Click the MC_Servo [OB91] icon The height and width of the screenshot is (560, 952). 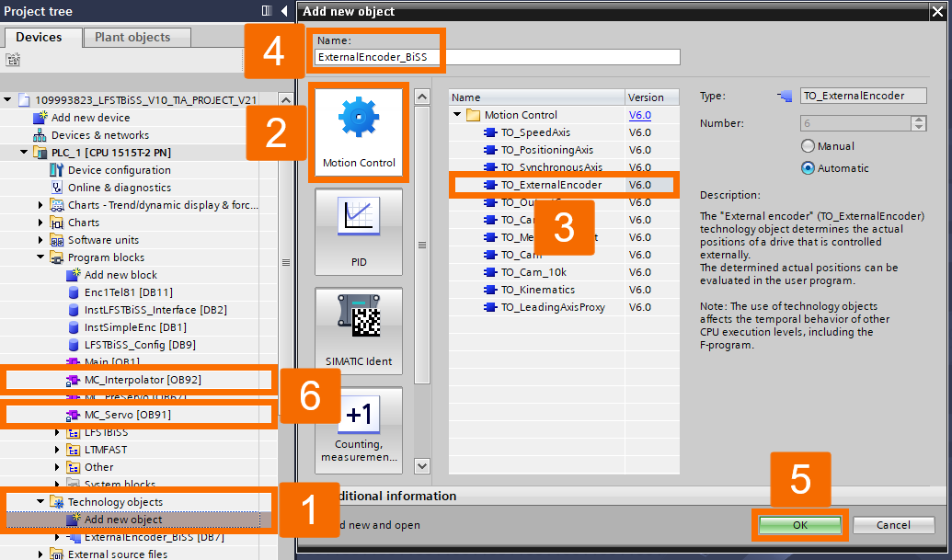(73, 415)
